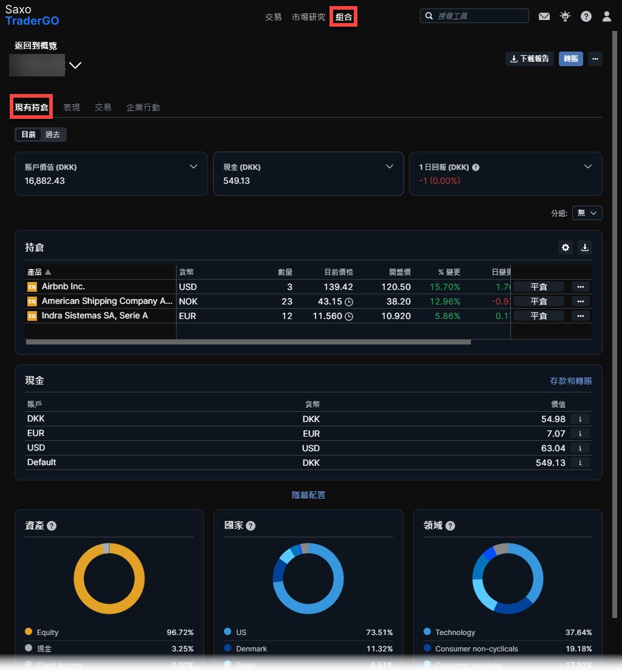Click the US blue legend dot
Screen dimensions: 622x672
pos(228,631)
